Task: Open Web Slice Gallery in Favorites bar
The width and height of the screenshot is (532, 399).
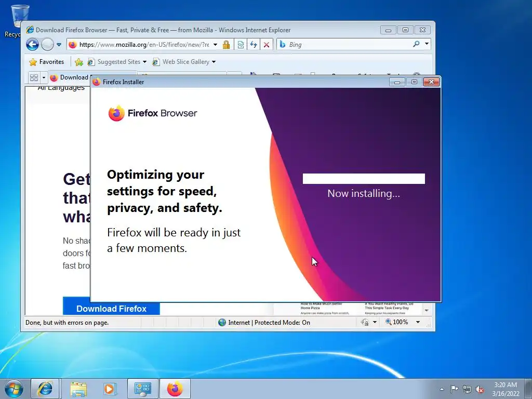Action: 181,62
